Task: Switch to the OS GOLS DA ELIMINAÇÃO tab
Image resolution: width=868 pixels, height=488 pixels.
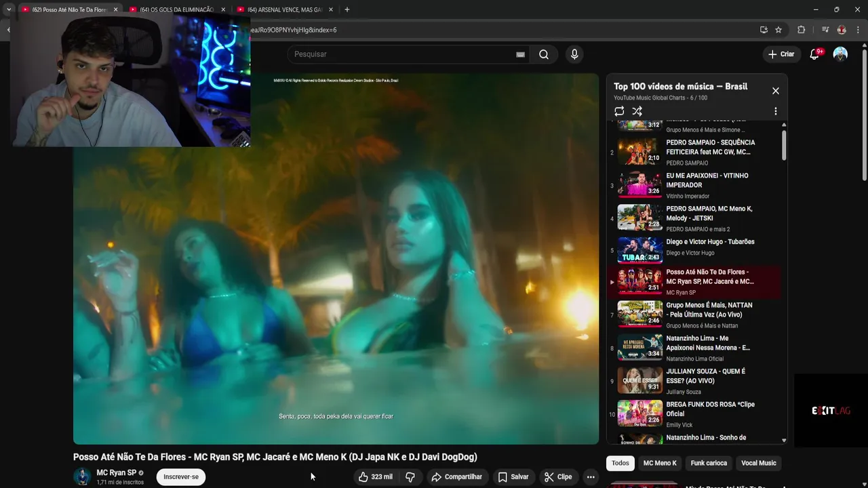Action: 176,9
